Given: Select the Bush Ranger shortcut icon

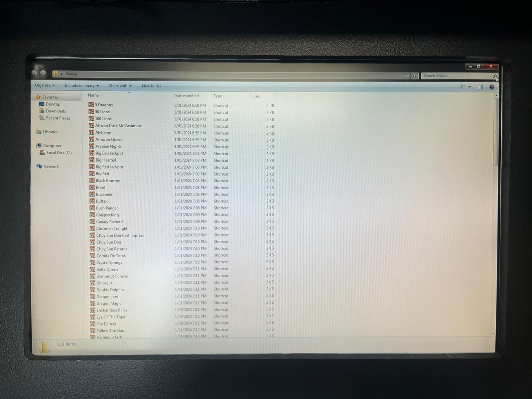Looking at the screenshot, I should 92,208.
